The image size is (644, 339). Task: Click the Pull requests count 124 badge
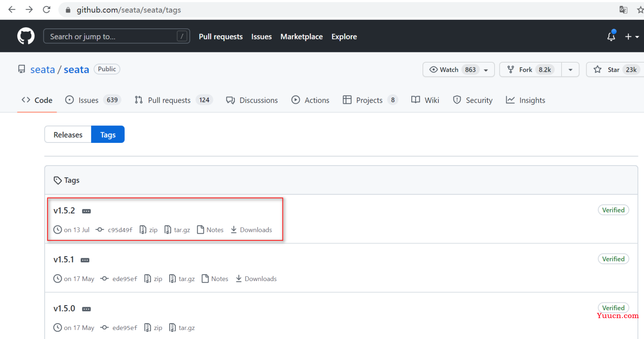204,100
